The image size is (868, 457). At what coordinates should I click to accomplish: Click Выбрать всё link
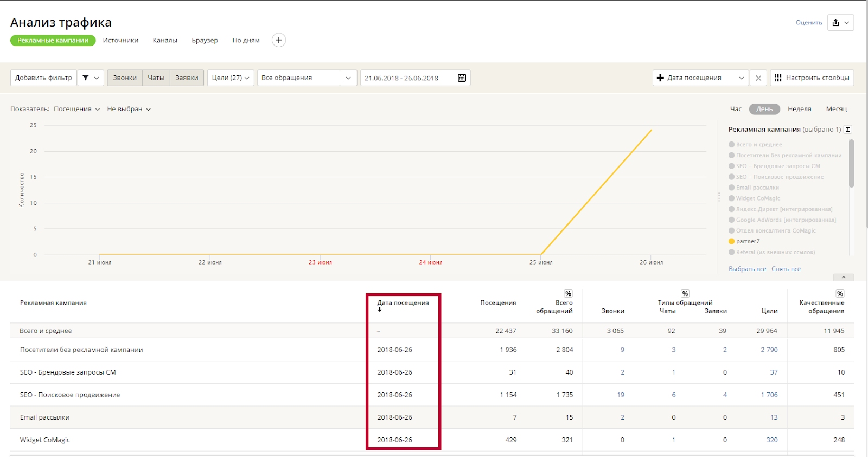coord(748,269)
